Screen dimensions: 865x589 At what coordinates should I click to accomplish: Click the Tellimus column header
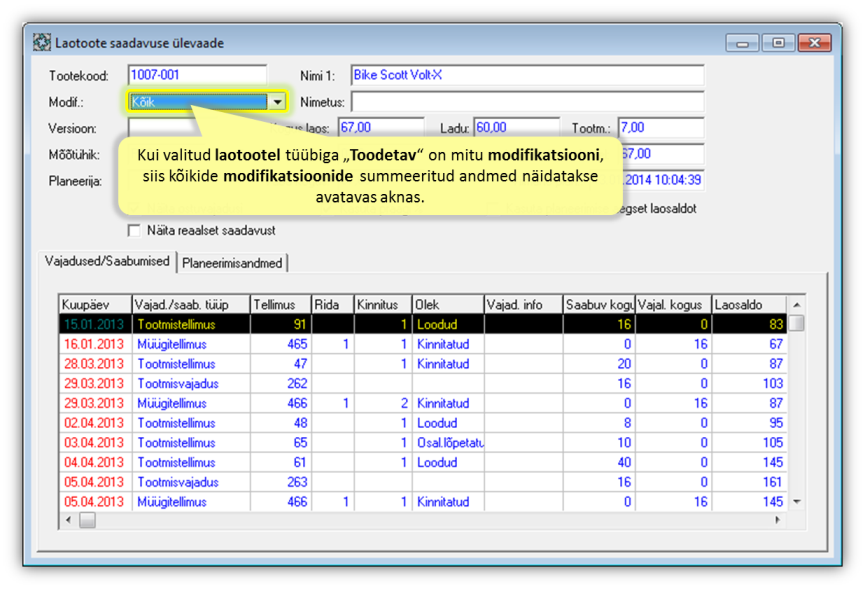pyautogui.click(x=281, y=304)
